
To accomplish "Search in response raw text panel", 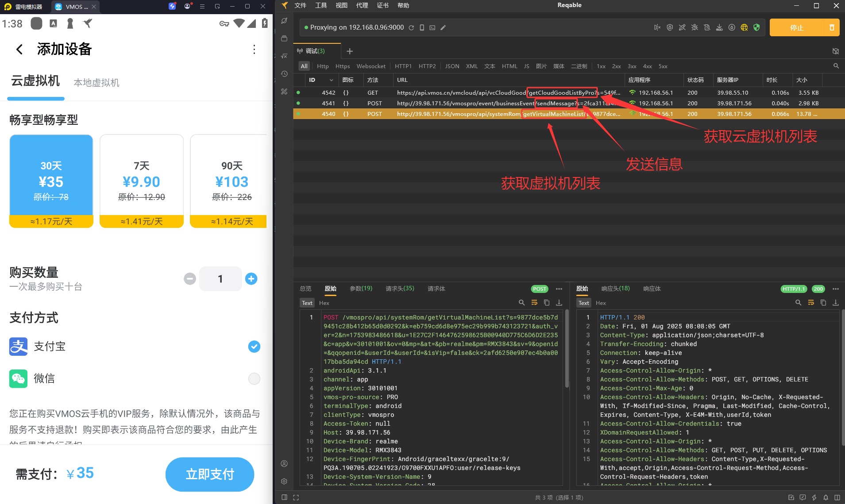I will click(799, 303).
